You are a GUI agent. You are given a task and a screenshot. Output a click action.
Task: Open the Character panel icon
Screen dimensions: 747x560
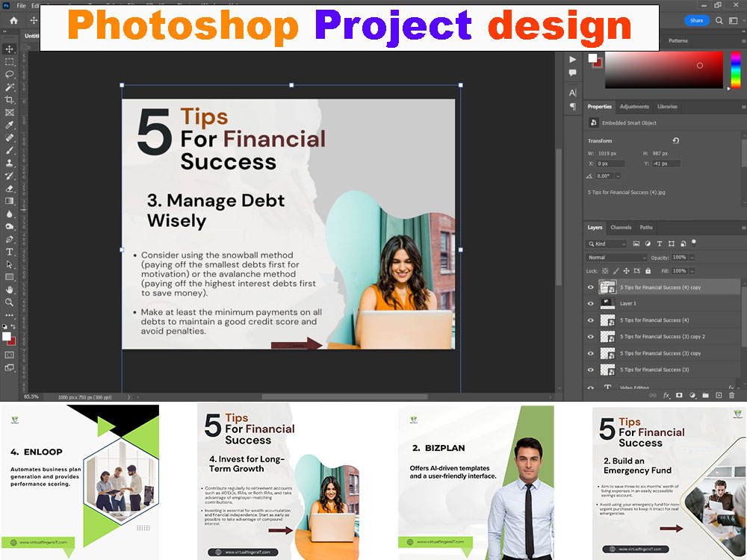click(x=573, y=93)
